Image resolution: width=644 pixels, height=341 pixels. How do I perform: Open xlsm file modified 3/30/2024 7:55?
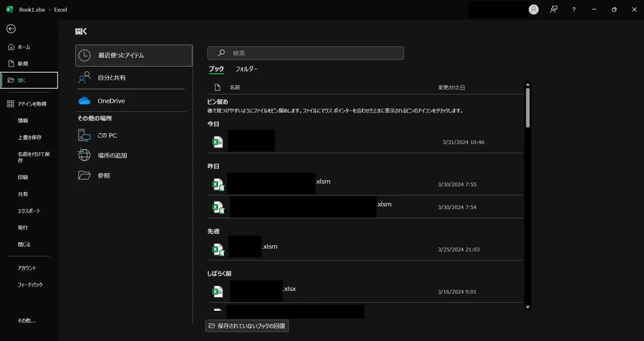[x=365, y=184]
